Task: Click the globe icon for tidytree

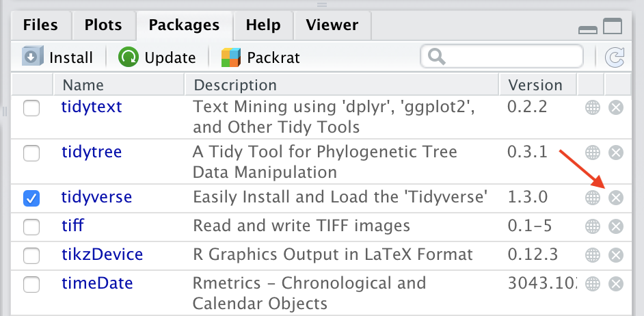Action: 592,153
